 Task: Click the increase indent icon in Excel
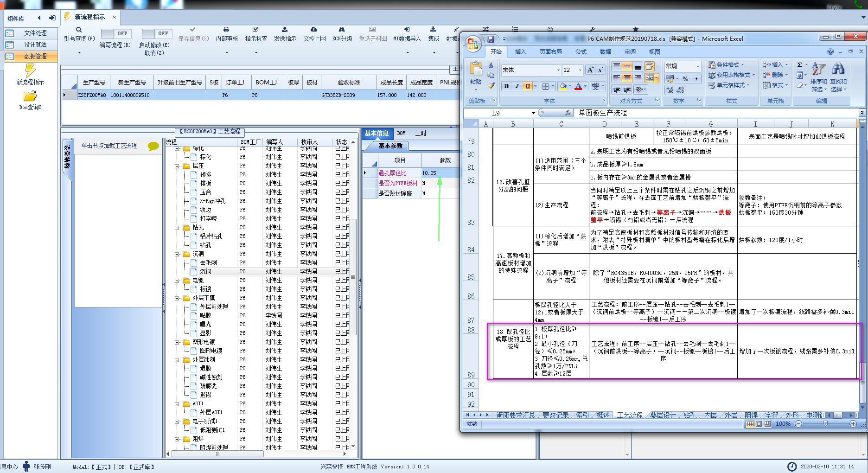click(x=627, y=89)
